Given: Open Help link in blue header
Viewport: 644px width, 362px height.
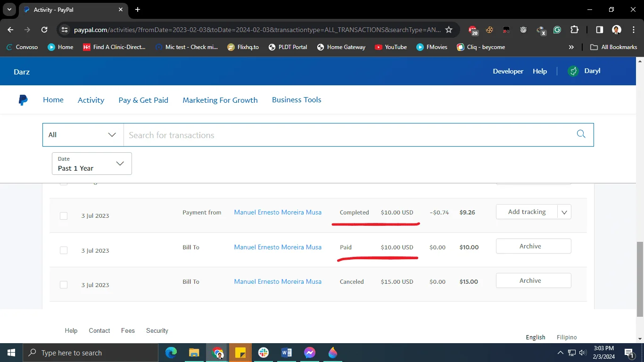Looking at the screenshot, I should (540, 71).
